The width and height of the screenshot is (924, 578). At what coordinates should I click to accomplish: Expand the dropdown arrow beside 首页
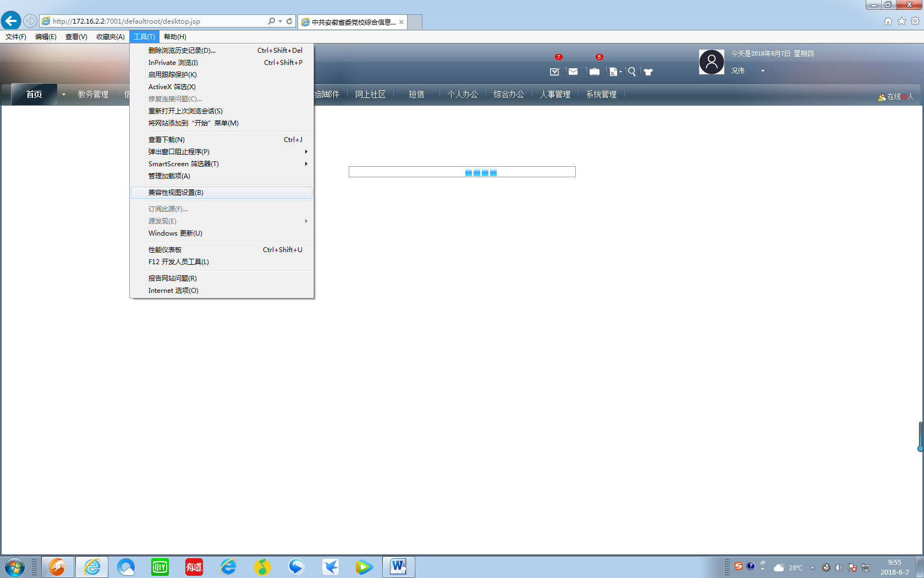click(x=64, y=95)
